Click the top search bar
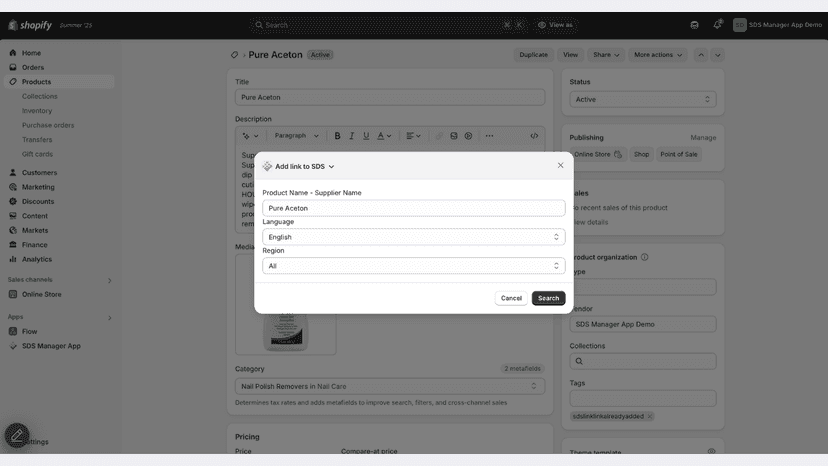 click(x=389, y=25)
